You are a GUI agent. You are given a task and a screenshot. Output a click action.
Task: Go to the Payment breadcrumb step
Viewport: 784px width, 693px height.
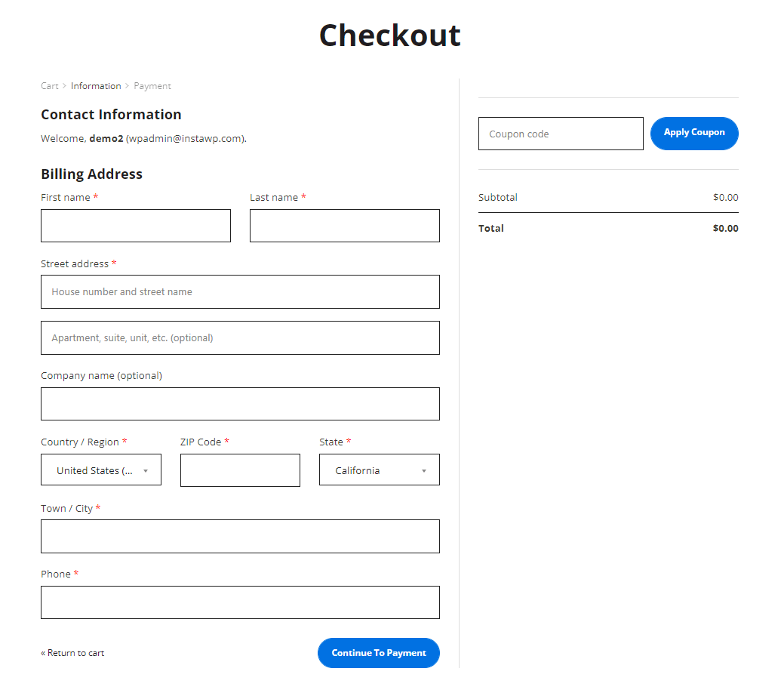pyautogui.click(x=152, y=86)
